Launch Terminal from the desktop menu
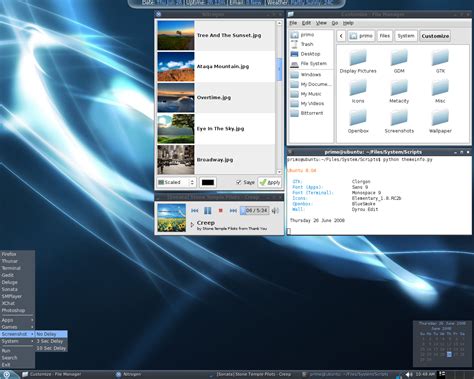The height and width of the screenshot is (379, 474). (x=17, y=268)
